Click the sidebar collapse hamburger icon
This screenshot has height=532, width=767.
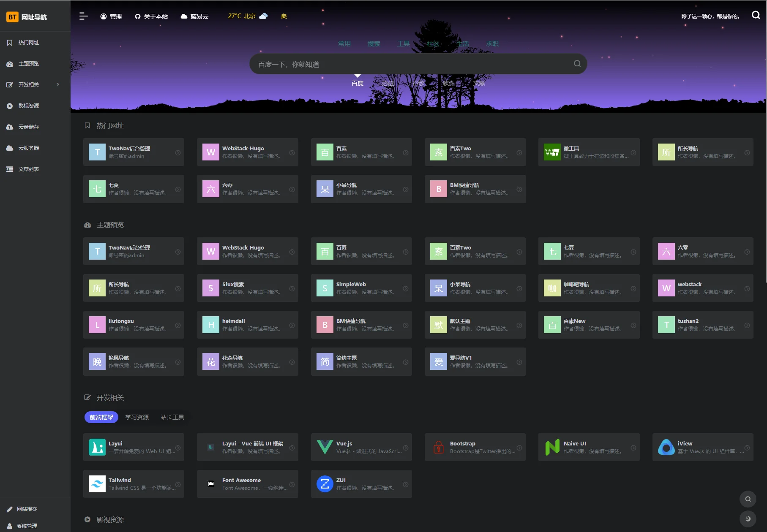[83, 16]
